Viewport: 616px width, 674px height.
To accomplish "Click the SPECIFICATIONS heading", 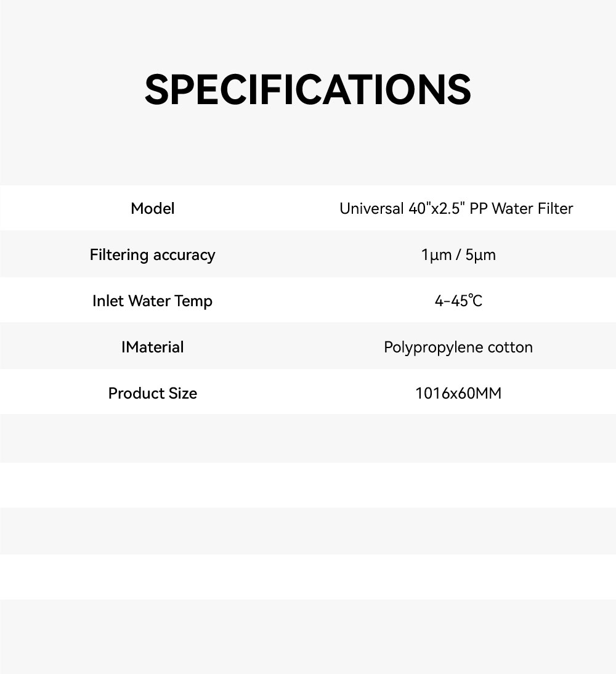I will (308, 90).
